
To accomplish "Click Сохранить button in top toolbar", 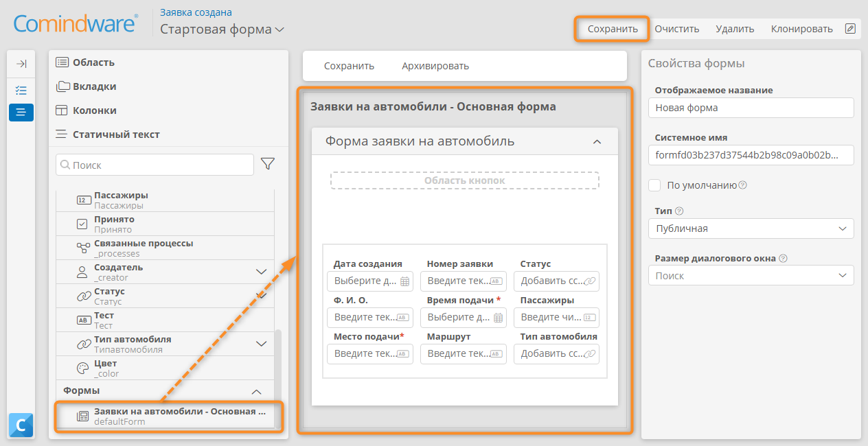I will (x=611, y=29).
